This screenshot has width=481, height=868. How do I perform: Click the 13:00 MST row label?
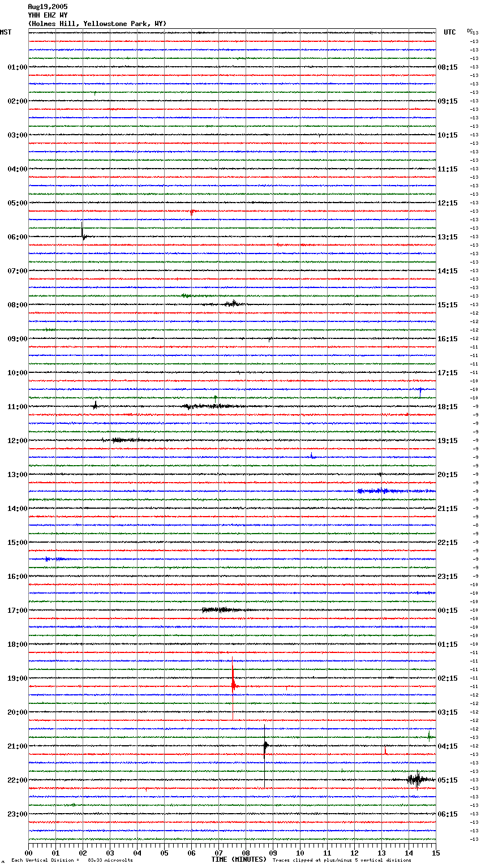coord(18,475)
